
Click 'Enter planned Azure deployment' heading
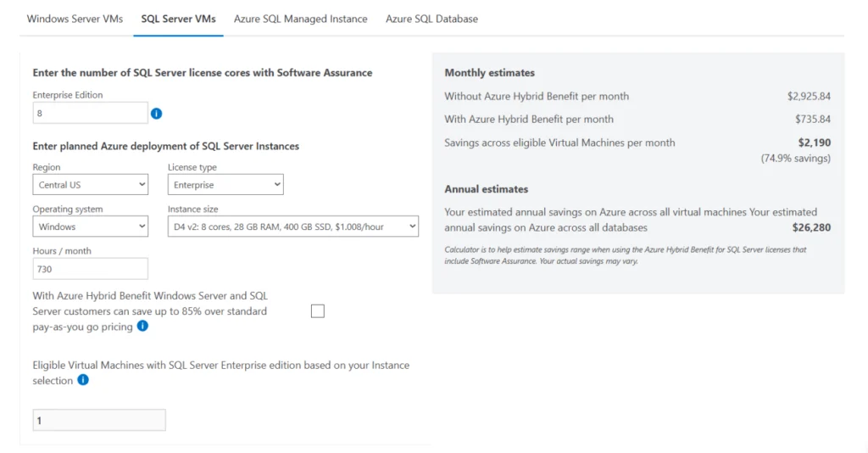(165, 146)
